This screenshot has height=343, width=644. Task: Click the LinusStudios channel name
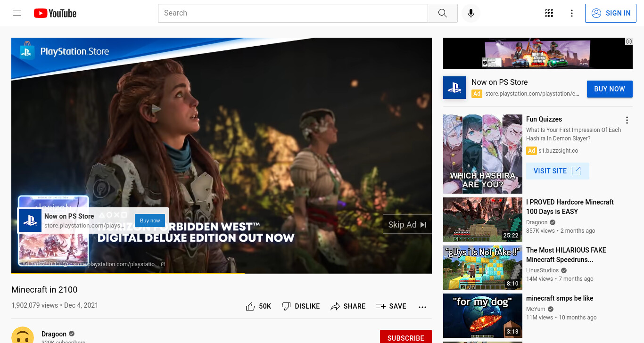542,270
